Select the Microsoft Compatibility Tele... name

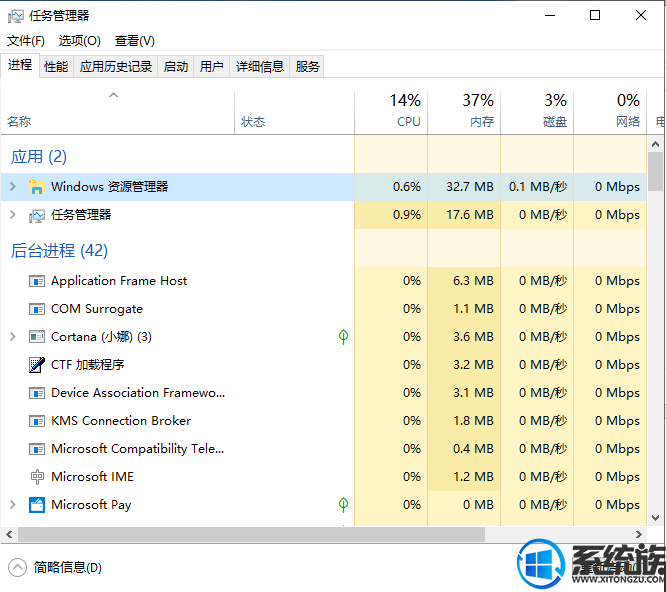tap(138, 449)
